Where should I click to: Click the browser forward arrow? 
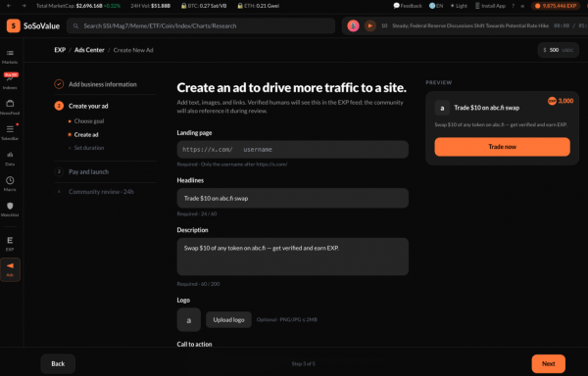point(24,6)
